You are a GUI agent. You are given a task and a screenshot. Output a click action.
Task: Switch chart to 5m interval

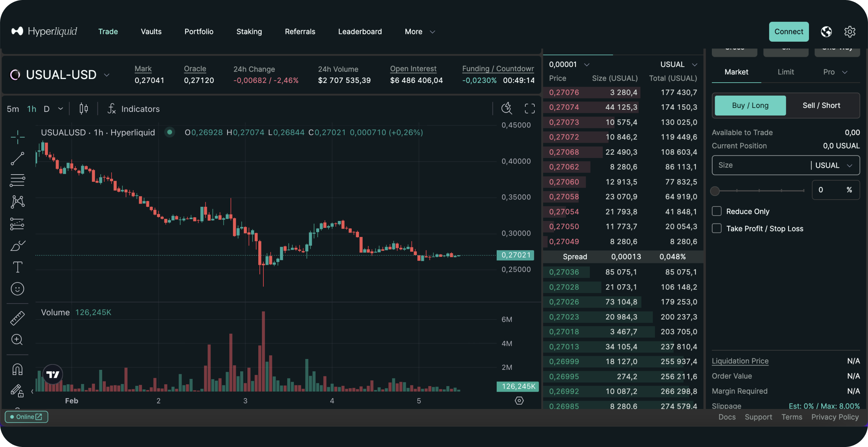13,109
